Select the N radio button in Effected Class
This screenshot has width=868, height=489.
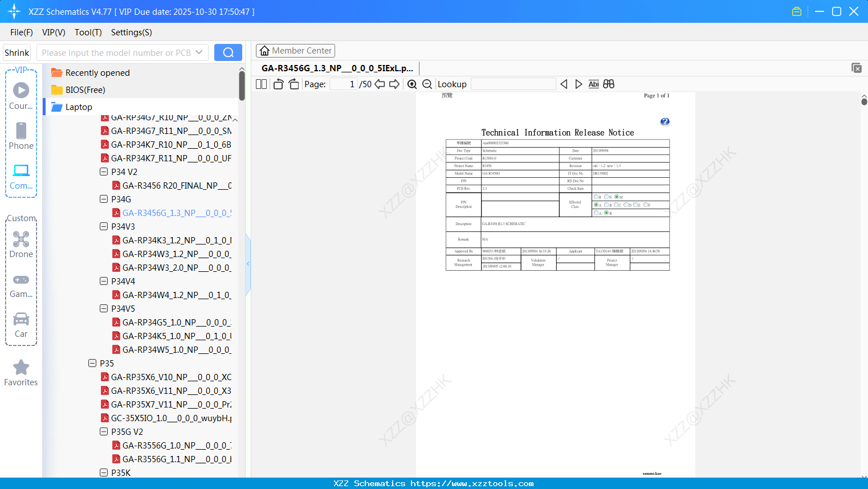pos(606,197)
